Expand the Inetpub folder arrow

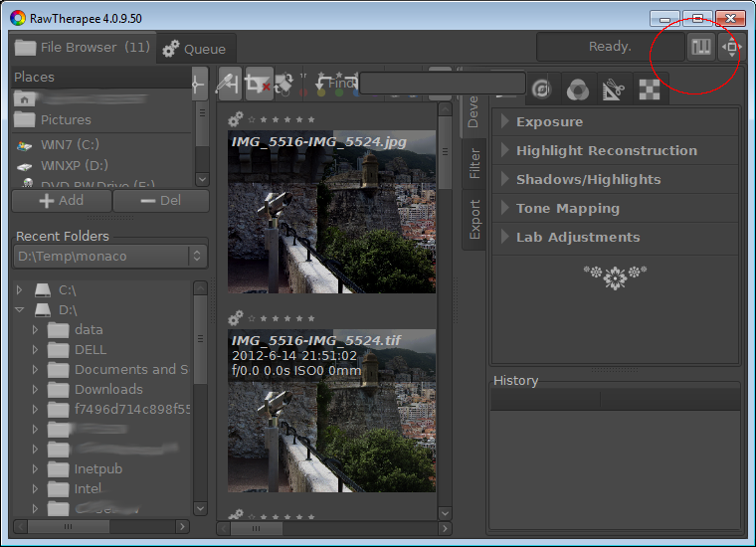[35, 468]
